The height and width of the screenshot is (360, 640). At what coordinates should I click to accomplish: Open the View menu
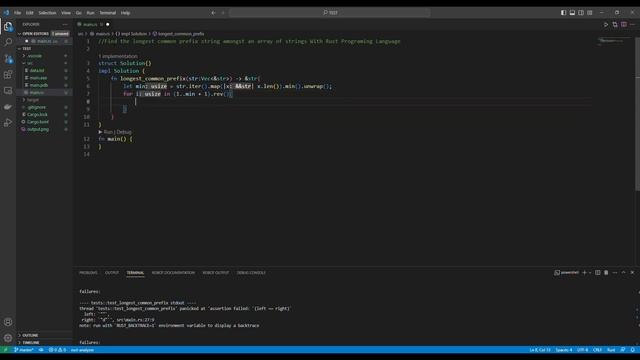point(66,13)
